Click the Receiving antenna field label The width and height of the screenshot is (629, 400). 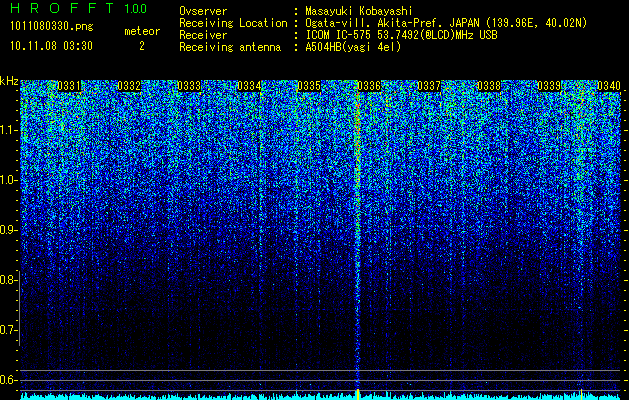point(230,47)
